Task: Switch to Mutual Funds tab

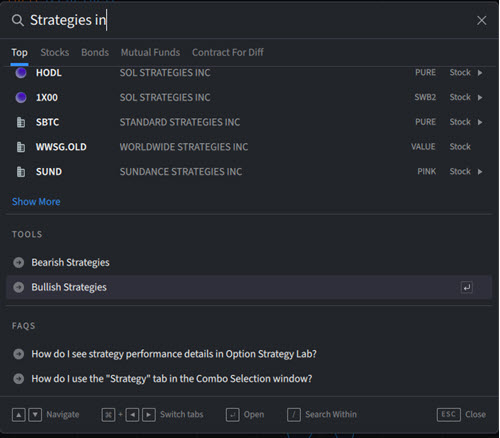Action: coord(150,52)
